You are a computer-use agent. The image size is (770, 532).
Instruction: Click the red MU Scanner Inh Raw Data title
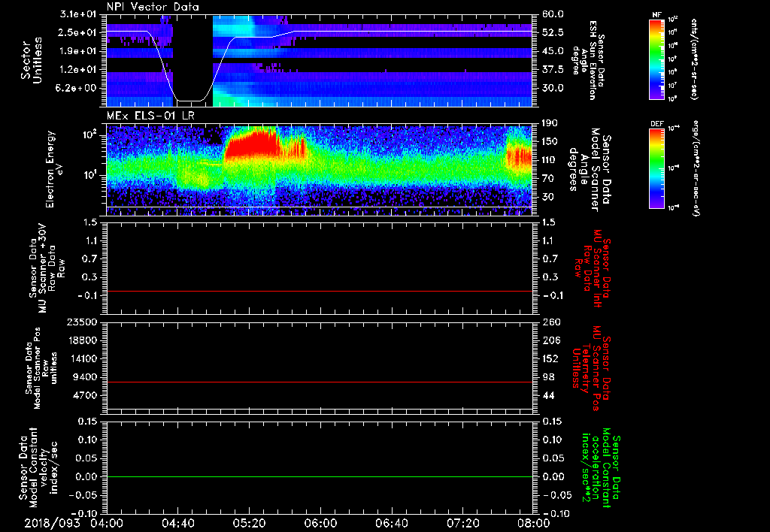tap(593, 268)
